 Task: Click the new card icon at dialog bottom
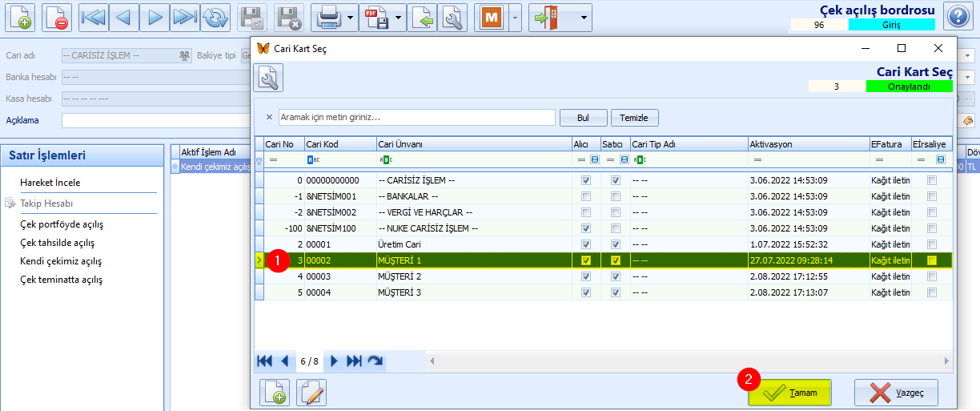coord(274,393)
